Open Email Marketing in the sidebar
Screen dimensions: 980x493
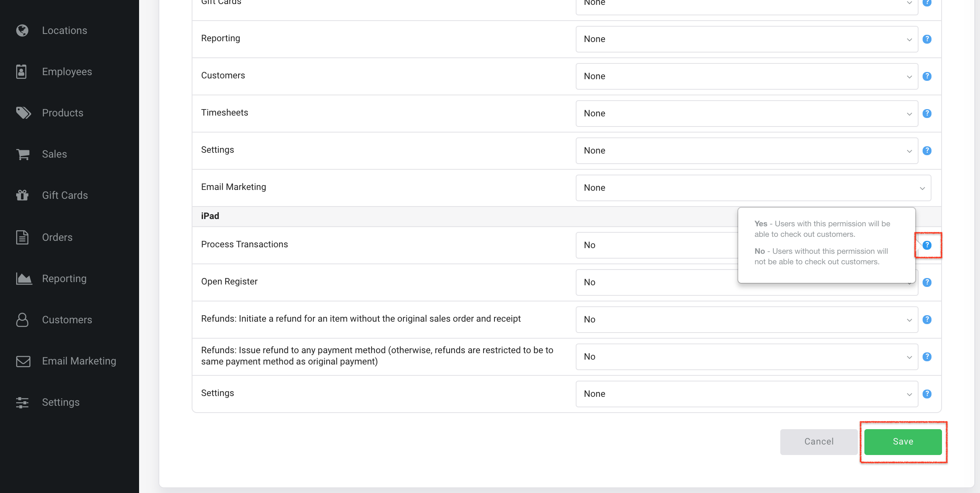(x=79, y=361)
